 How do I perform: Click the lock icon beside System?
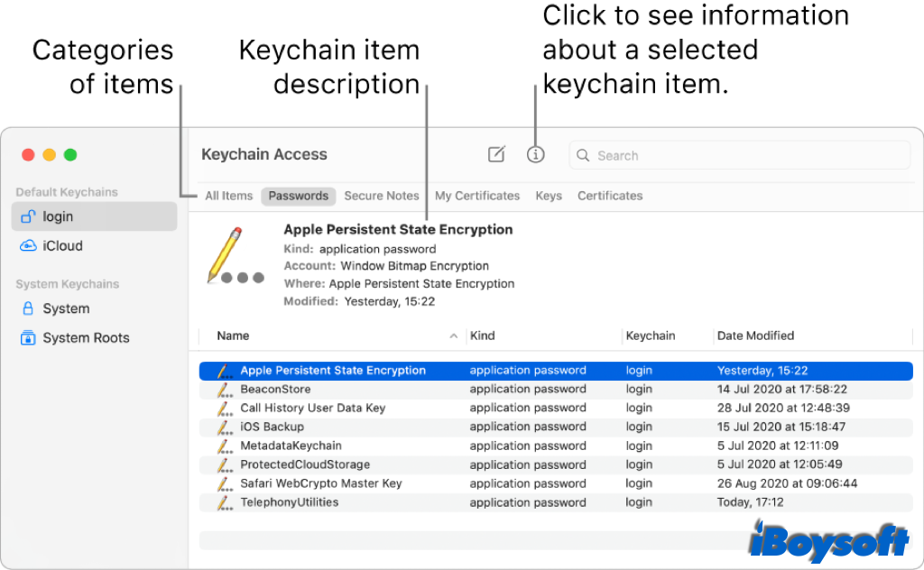coord(28,308)
